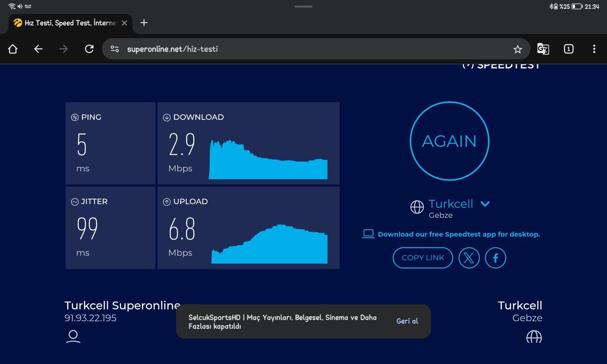Tap the forward navigation arrow
This screenshot has width=607, height=364.
click(64, 49)
